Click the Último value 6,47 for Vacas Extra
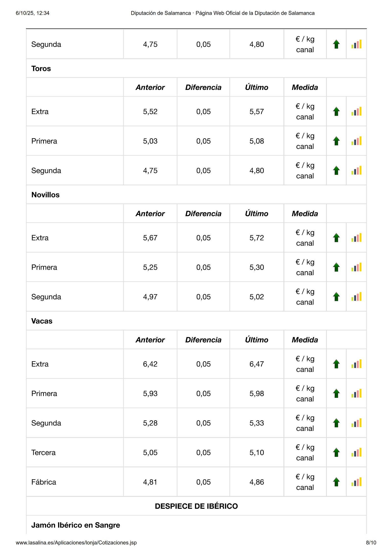 click(x=257, y=364)
